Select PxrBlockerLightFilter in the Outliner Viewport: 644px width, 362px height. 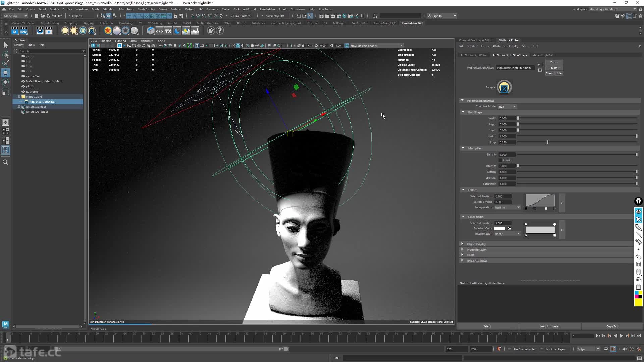[42, 102]
